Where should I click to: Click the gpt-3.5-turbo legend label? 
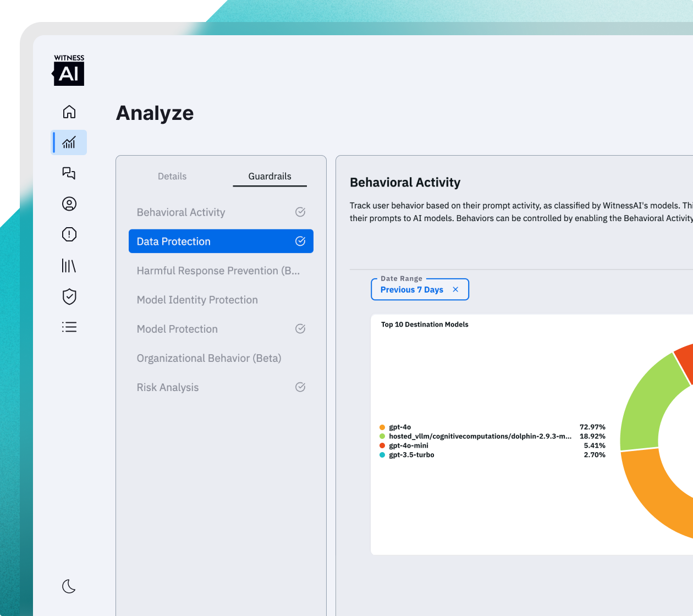tap(411, 455)
